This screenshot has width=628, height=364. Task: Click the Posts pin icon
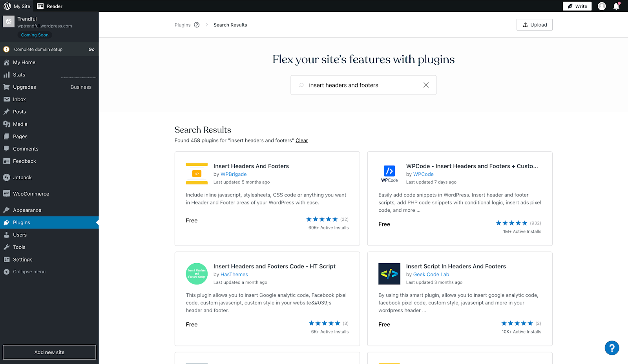pyautogui.click(x=7, y=112)
